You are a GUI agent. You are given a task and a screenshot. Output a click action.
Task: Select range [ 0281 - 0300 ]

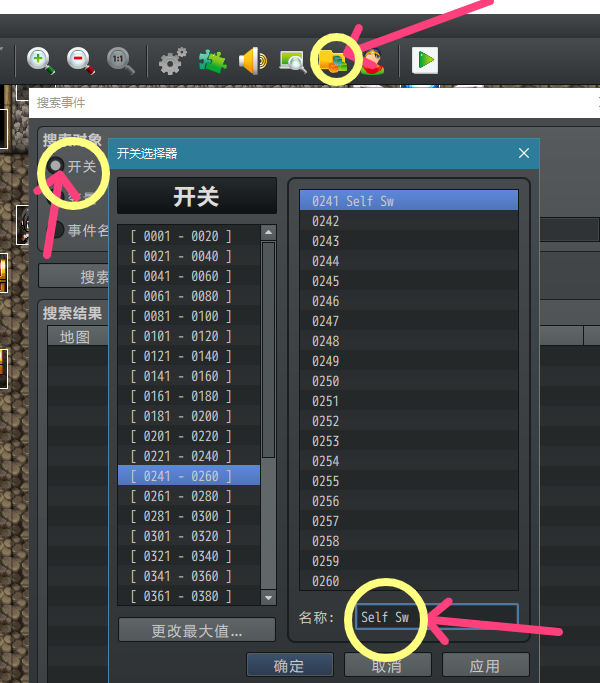click(189, 516)
